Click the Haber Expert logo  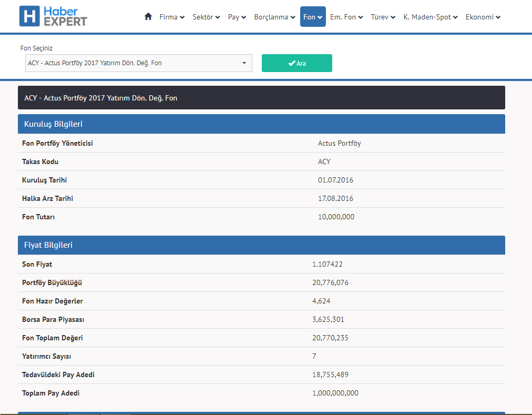tap(53, 16)
